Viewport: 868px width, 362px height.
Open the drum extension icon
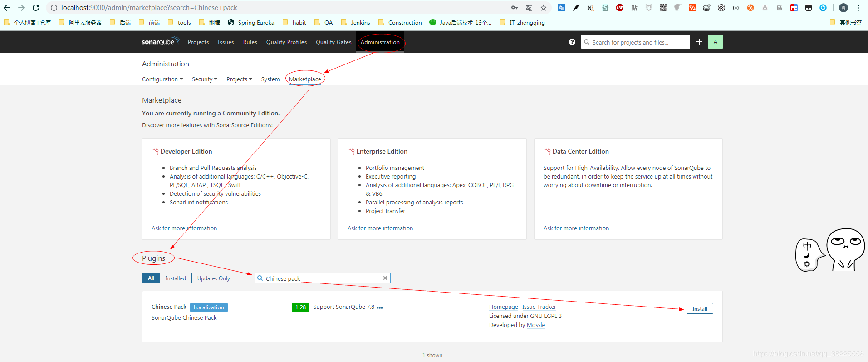coord(707,8)
